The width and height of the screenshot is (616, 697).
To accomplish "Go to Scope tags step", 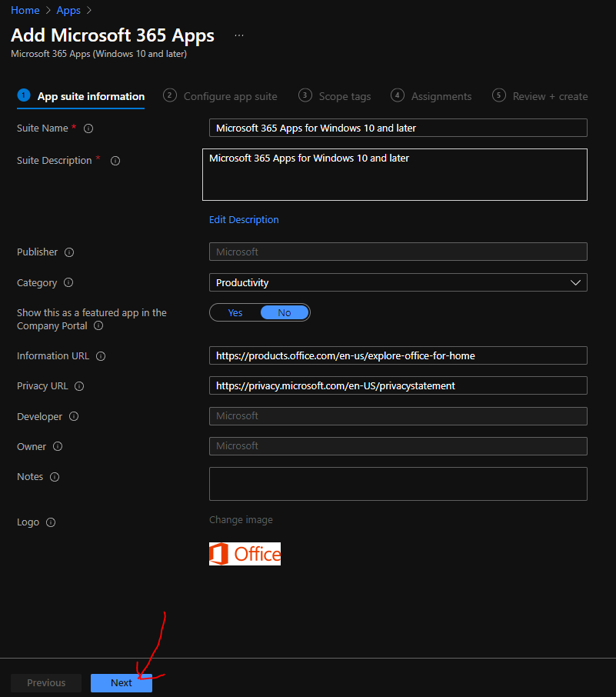I will 335,96.
